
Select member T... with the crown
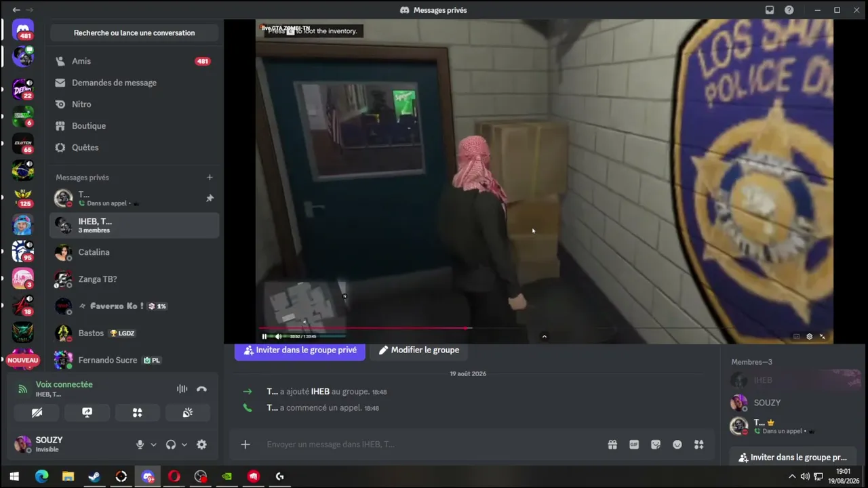click(795, 426)
